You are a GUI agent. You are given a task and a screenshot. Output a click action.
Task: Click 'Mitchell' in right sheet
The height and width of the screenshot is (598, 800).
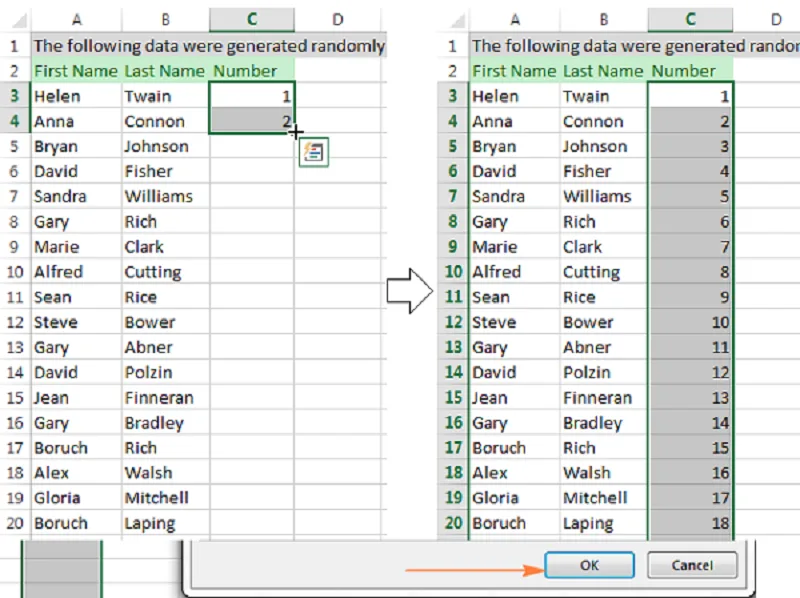point(595,497)
